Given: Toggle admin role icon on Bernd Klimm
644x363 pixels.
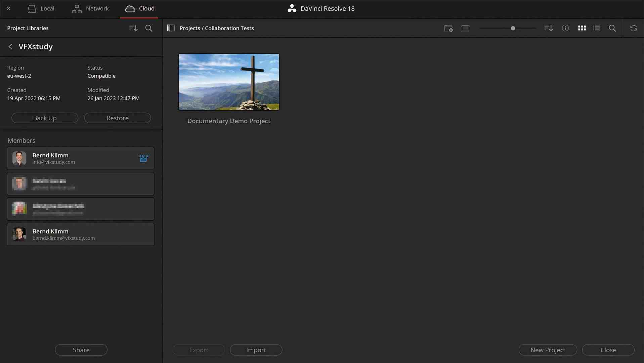Looking at the screenshot, I should pos(143,158).
